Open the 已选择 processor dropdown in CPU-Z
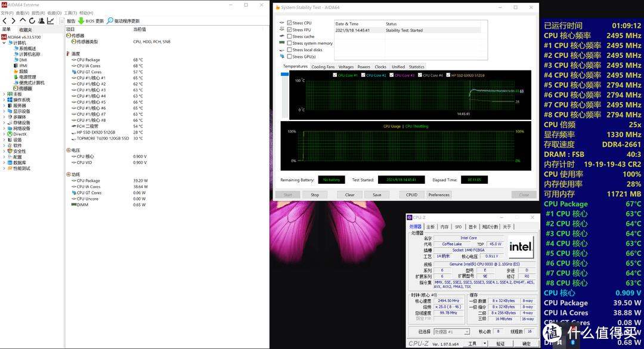644x349 pixels. point(466,332)
